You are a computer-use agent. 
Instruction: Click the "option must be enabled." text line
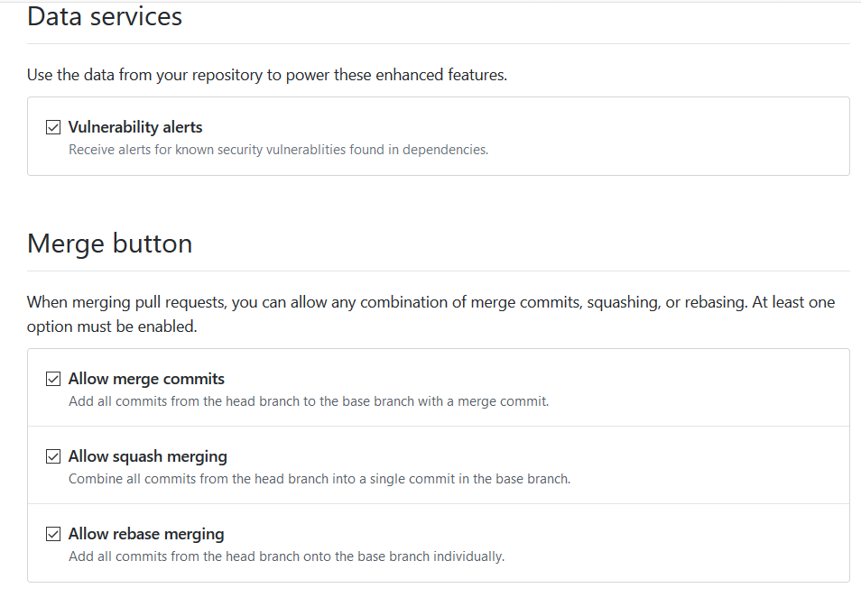click(x=112, y=326)
